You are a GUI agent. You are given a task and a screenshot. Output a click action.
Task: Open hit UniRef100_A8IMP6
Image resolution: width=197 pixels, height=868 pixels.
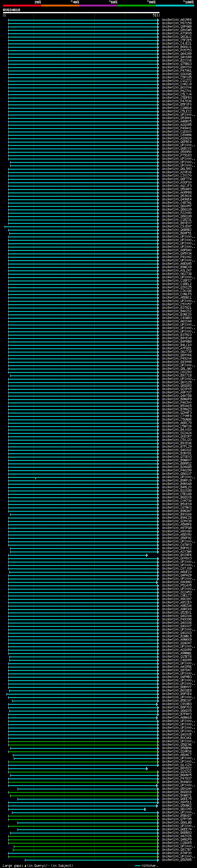[x=177, y=20]
